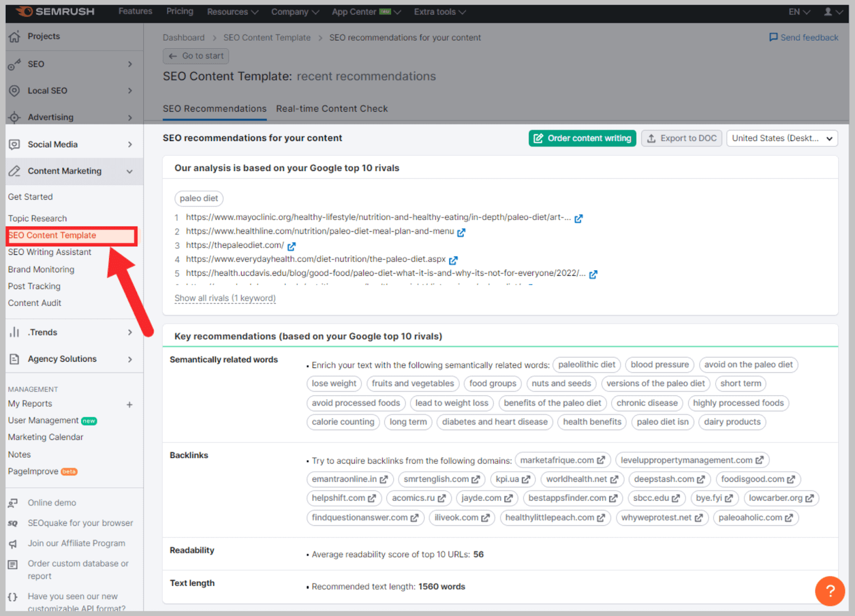Open Brand Monitoring in sidebar
The width and height of the screenshot is (855, 616).
pyautogui.click(x=41, y=269)
